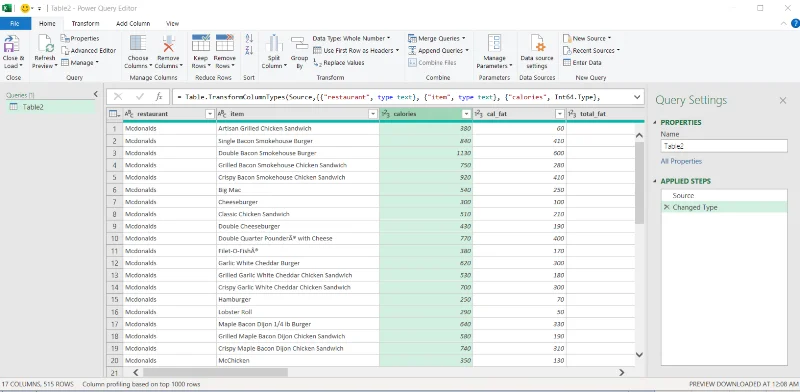
Task: Click the Choose Columns icon
Action: click(138, 43)
